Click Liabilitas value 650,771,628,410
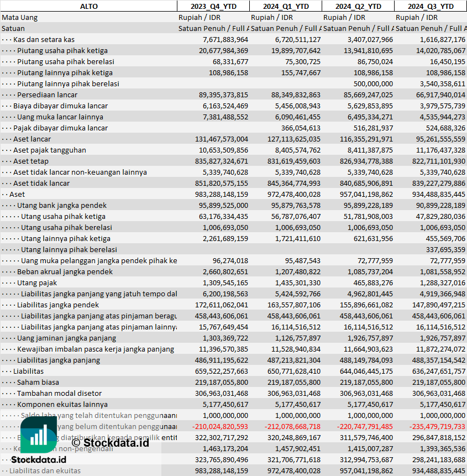Screen dimensions: 467x476 pyautogui.click(x=293, y=372)
